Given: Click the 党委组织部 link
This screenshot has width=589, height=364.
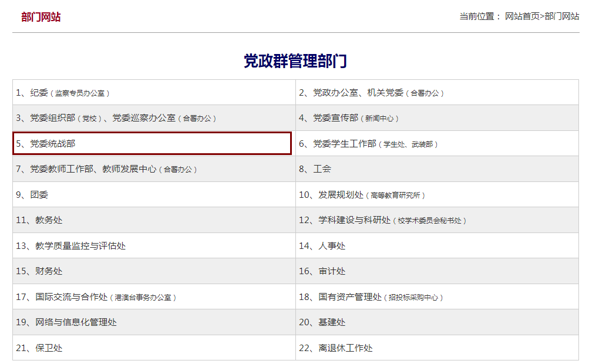Looking at the screenshot, I should (x=53, y=118).
